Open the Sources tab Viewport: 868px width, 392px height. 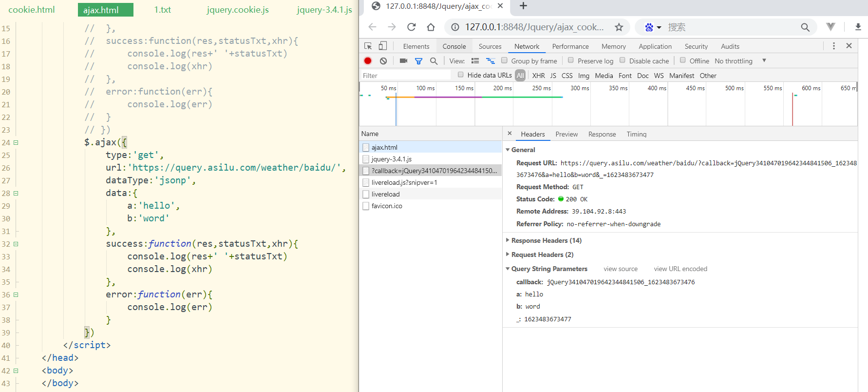[490, 46]
